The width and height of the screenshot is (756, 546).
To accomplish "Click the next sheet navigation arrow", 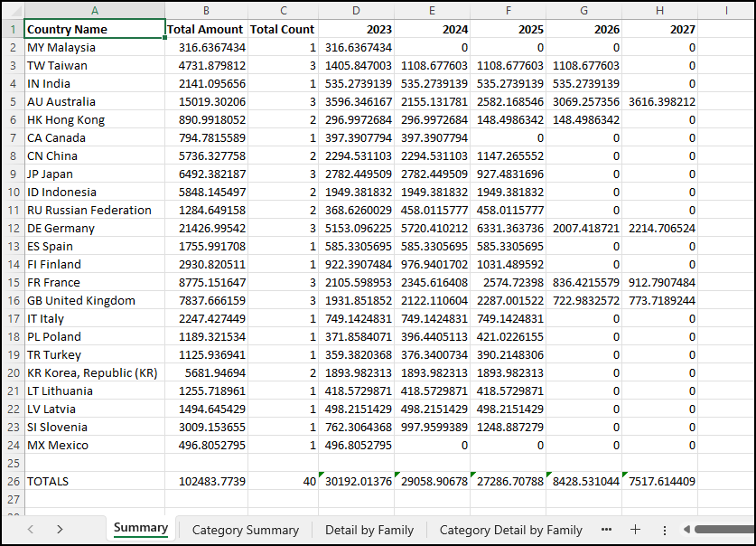I will [x=60, y=530].
